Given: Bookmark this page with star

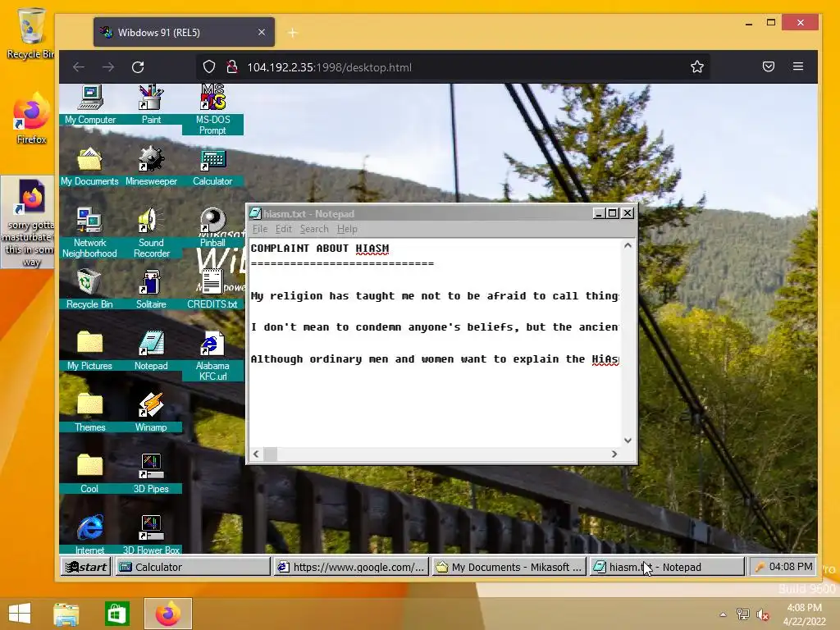Looking at the screenshot, I should click(697, 67).
